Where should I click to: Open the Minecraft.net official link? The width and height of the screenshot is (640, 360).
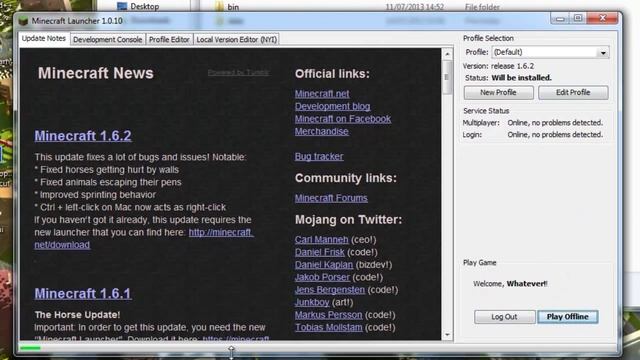point(322,93)
